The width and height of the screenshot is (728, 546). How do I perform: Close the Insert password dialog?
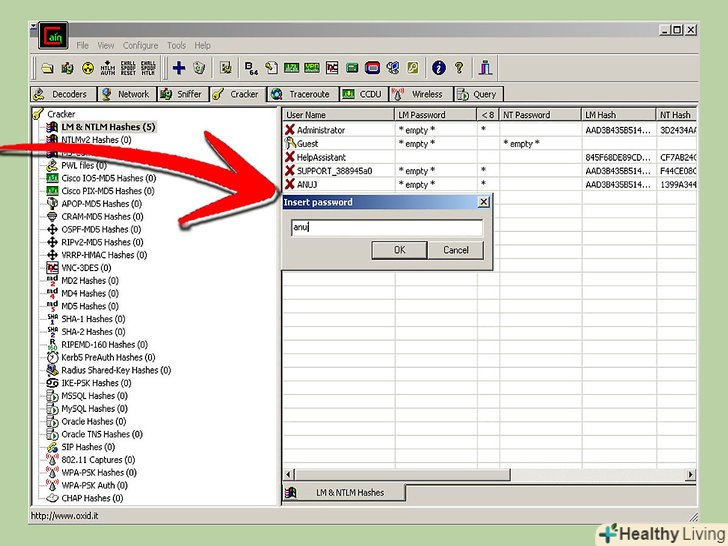click(x=484, y=202)
